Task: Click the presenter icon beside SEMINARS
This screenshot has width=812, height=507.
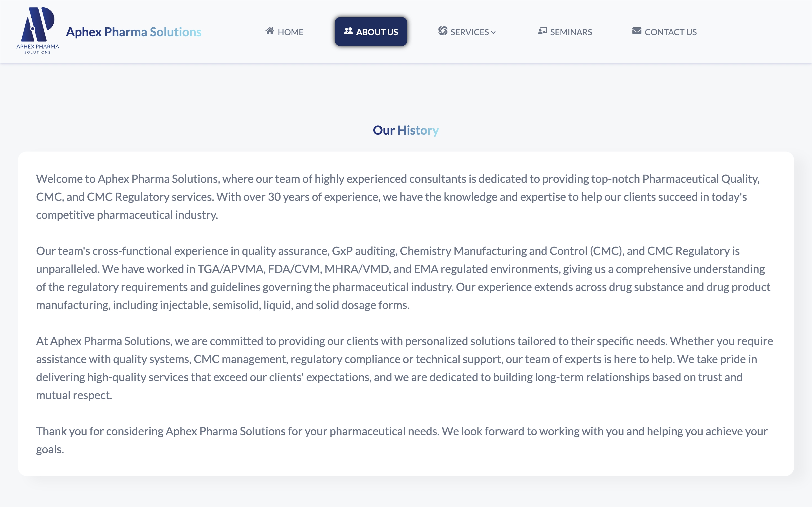Action: [x=542, y=31]
